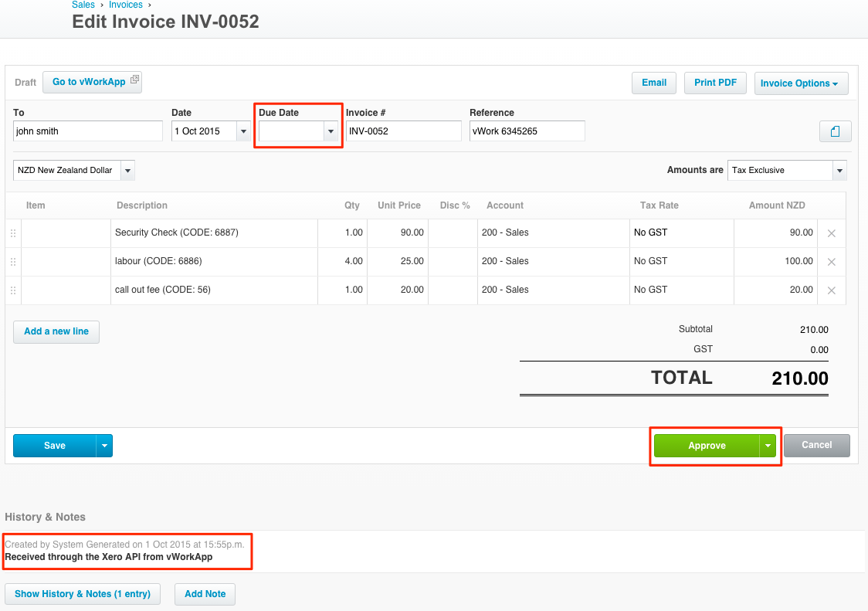The image size is (868, 611).
Task: Open the invoice Date dropdown
Action: [243, 131]
